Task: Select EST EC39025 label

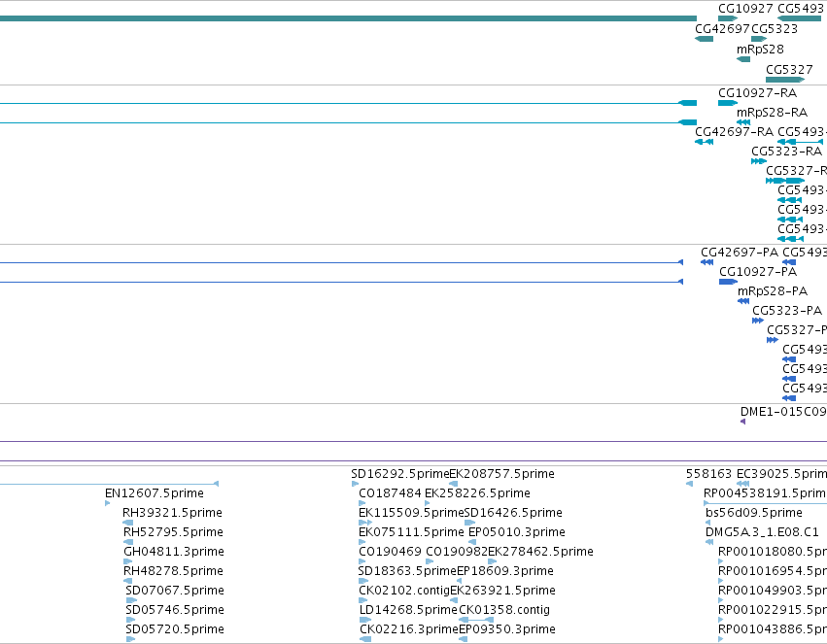Action: (781, 474)
